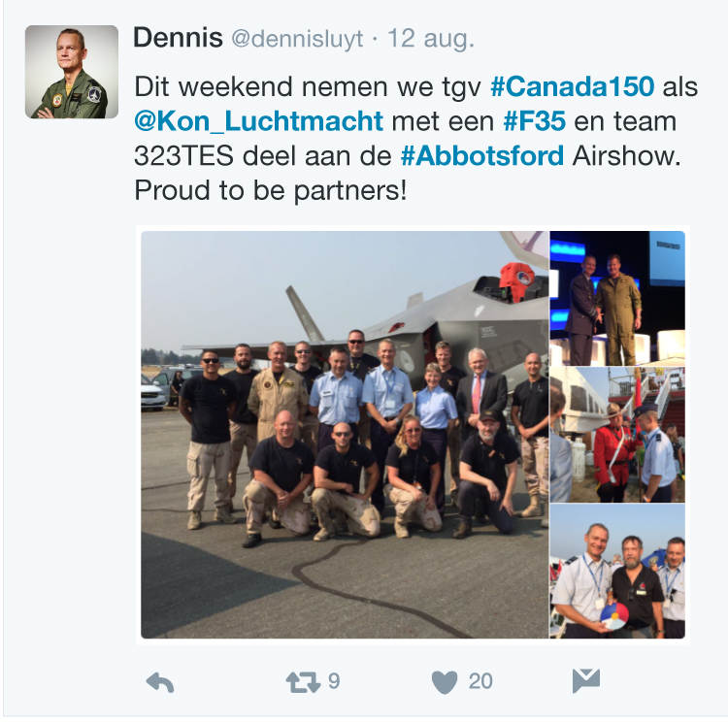This screenshot has height=722, width=728.
Task: Like the tweet with heart icon
Action: (445, 682)
